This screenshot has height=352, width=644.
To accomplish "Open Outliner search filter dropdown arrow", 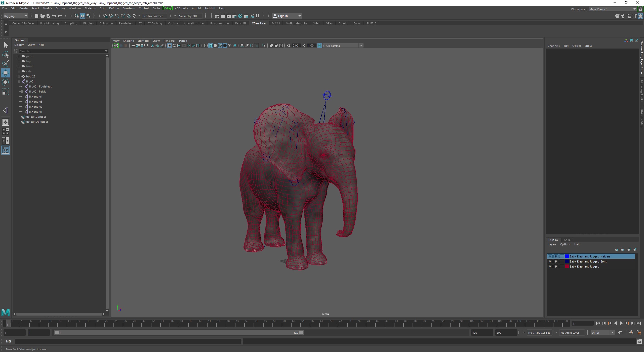I will click(x=106, y=51).
